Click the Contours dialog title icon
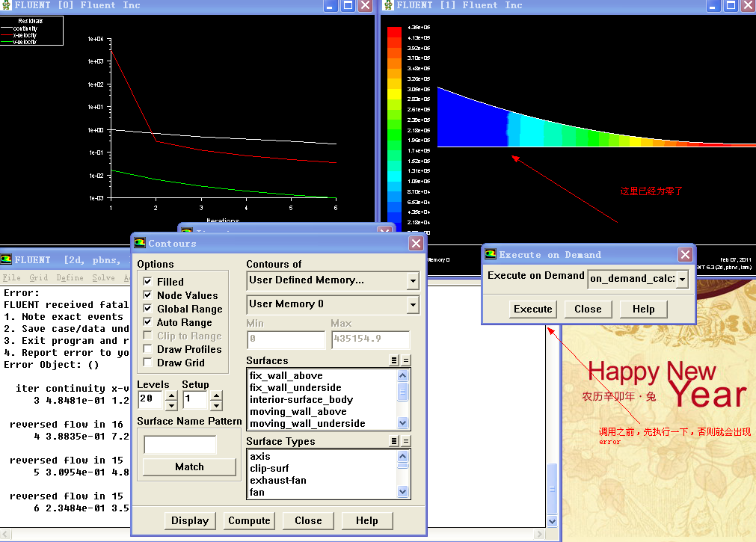Viewport: 756px width, 542px height. pos(140,243)
